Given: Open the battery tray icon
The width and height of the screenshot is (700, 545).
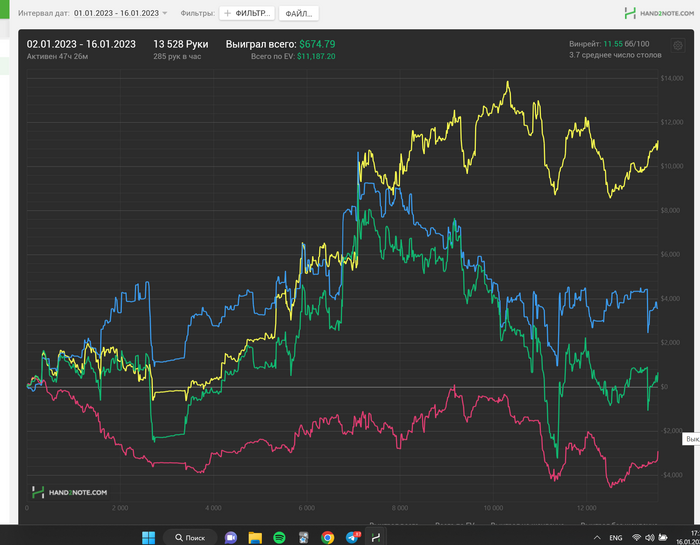Looking at the screenshot, I should [x=663, y=538].
